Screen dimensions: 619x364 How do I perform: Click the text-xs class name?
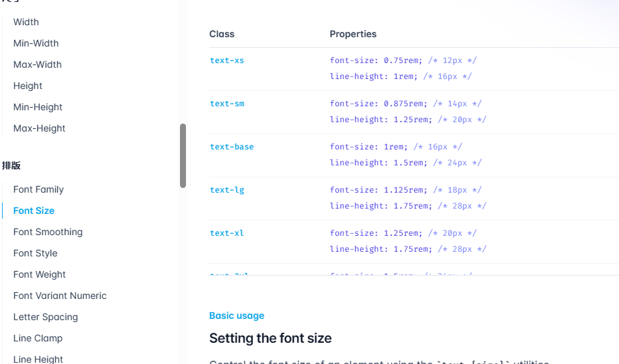click(x=227, y=60)
